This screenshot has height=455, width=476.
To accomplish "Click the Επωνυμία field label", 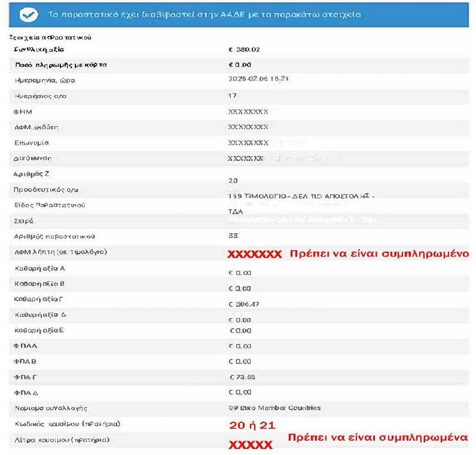I will pos(32,143).
